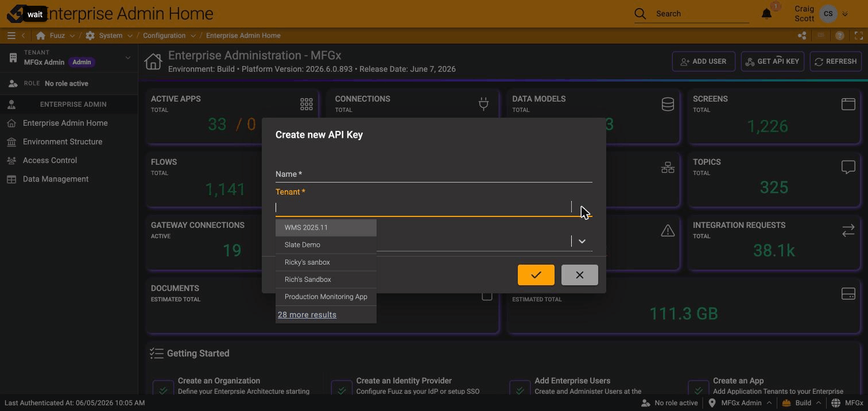Viewport: 868px width, 411px height.
Task: Toggle Create an Identity Provider checkbox
Action: click(342, 390)
